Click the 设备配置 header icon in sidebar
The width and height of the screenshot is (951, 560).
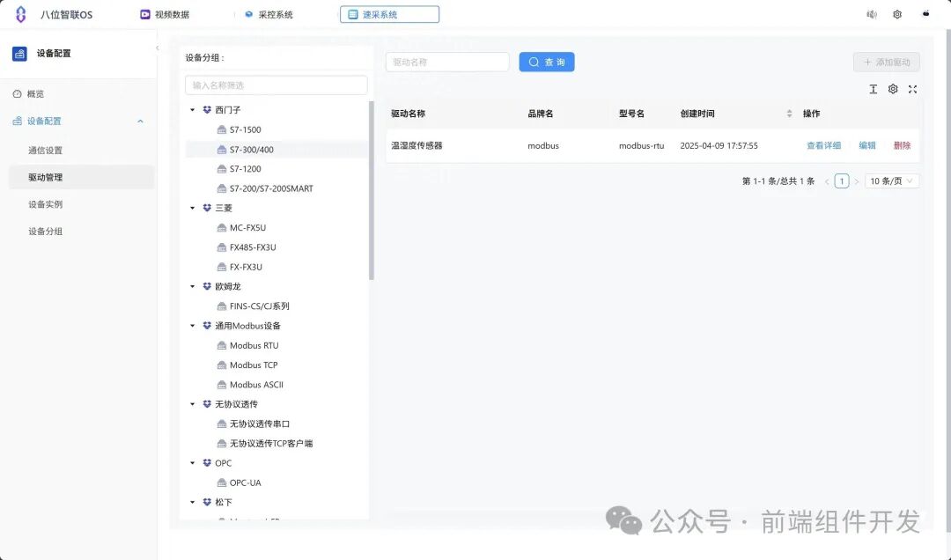19,54
